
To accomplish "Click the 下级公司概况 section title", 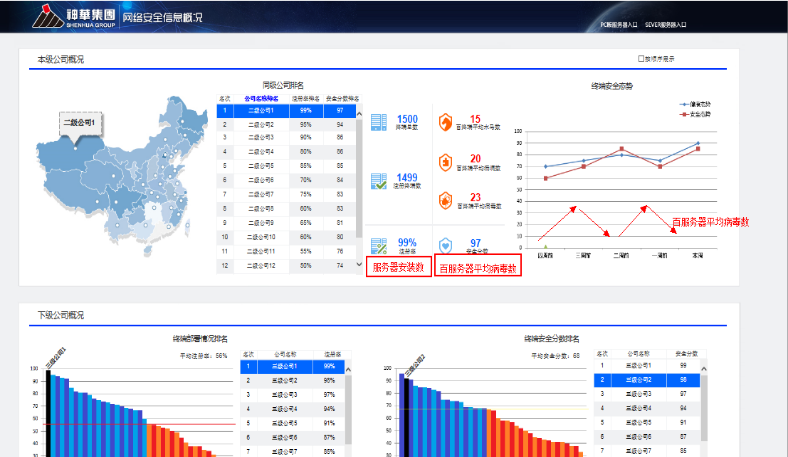I will coord(60,315).
